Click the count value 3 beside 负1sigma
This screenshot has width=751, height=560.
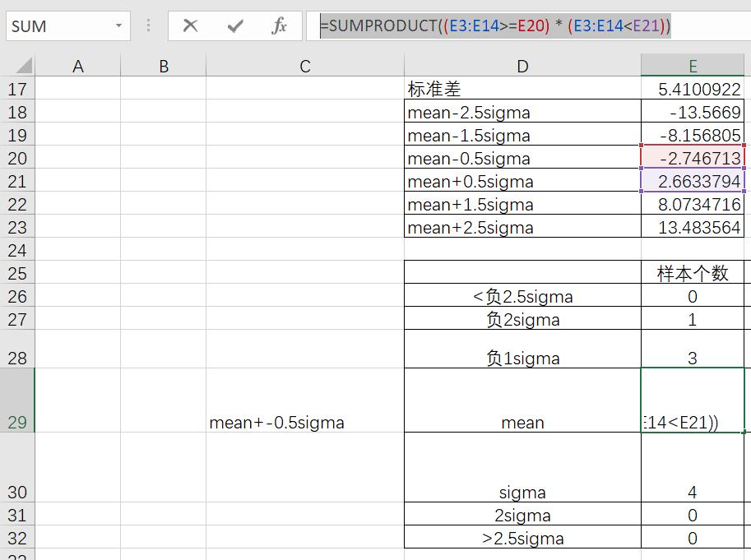[693, 349]
